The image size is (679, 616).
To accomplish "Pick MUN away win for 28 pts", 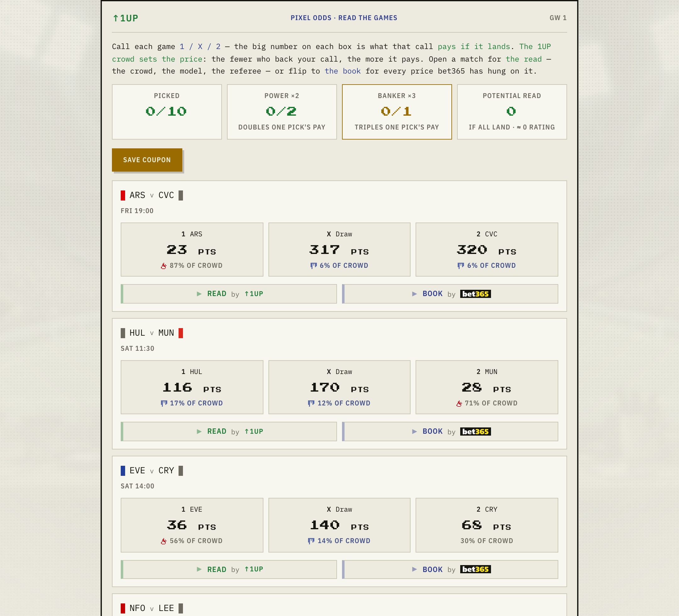I will point(487,387).
